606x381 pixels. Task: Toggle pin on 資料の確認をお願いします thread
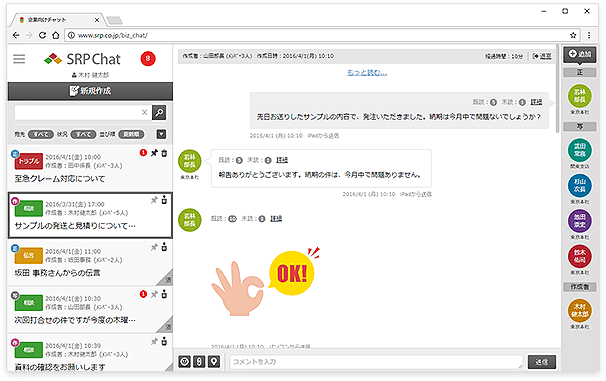click(x=154, y=342)
